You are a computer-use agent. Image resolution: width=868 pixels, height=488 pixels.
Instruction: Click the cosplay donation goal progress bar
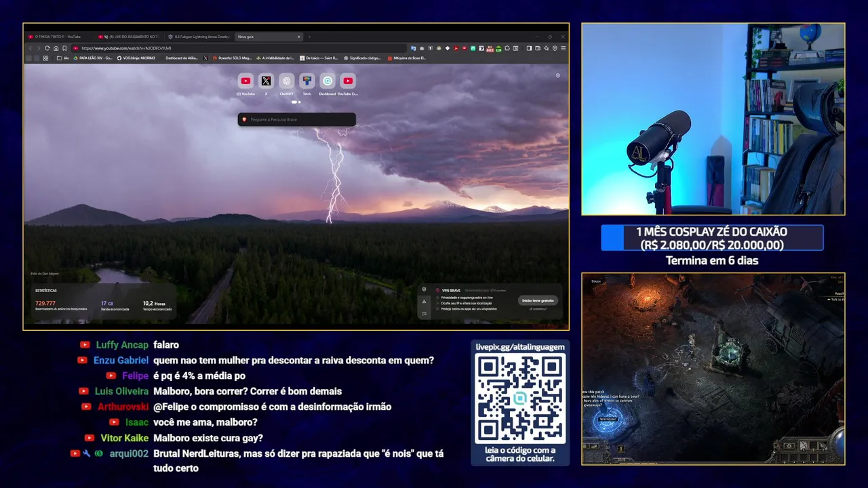(712, 238)
